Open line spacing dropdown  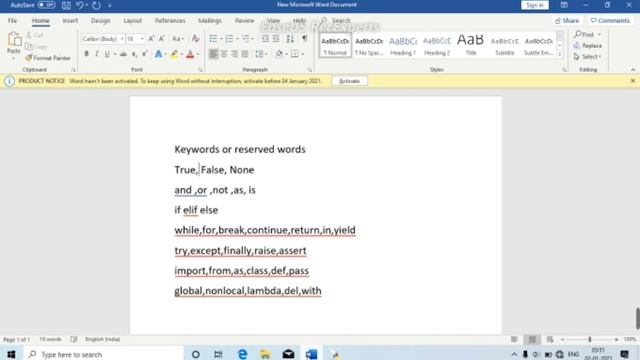click(266, 54)
